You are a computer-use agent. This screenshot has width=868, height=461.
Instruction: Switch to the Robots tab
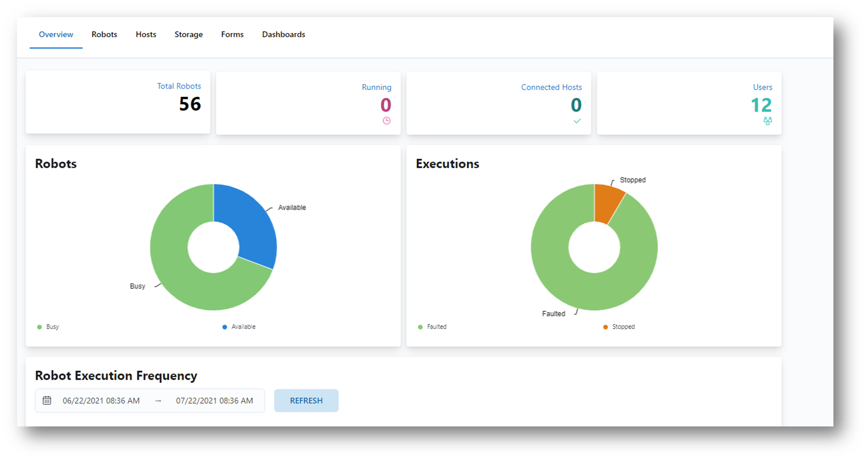[x=104, y=35]
